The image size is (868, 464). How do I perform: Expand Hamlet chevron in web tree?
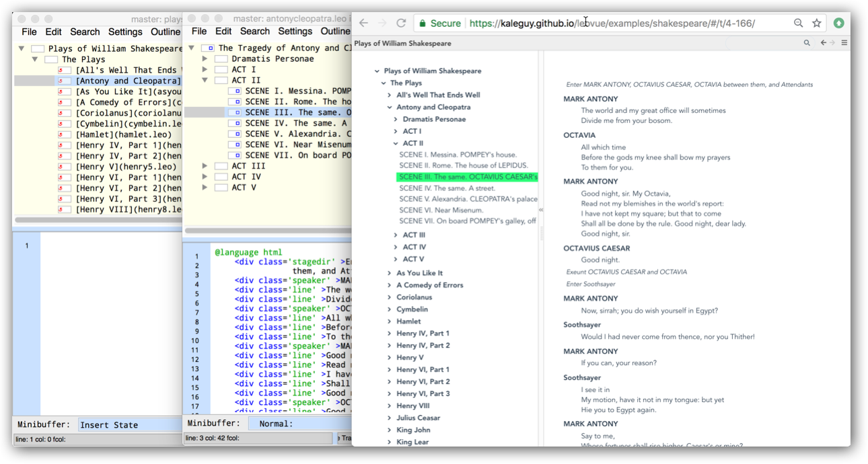point(390,321)
